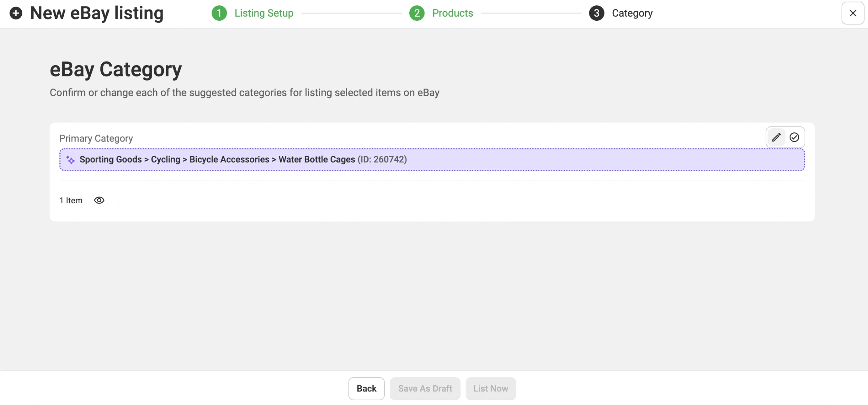Screen dimensions: 868x405
Task: Click the AI sparkle icon beside the category path
Action: pyautogui.click(x=71, y=160)
